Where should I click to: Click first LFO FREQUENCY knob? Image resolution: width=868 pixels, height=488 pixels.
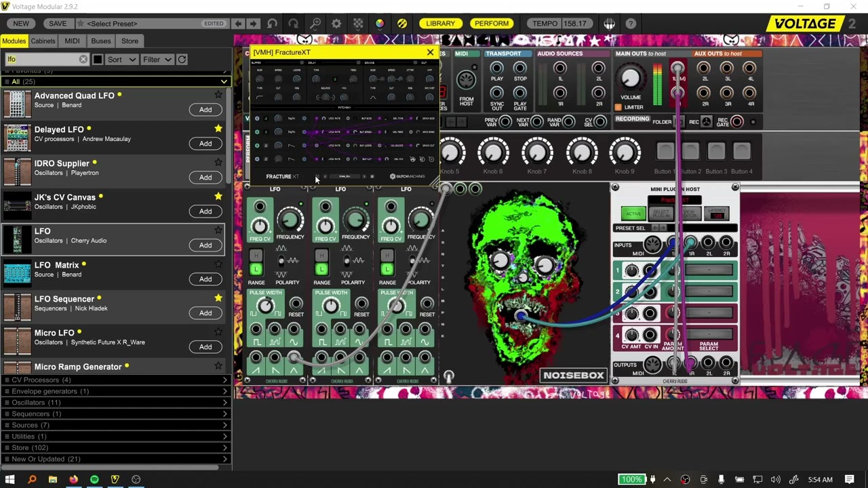[290, 220]
